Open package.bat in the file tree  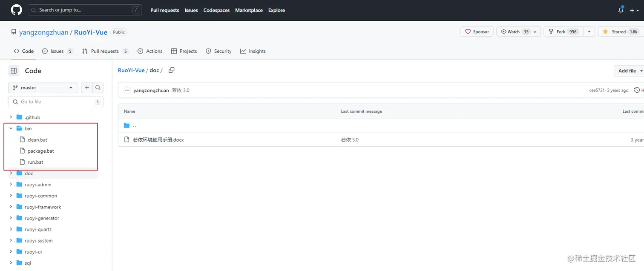pyautogui.click(x=40, y=151)
